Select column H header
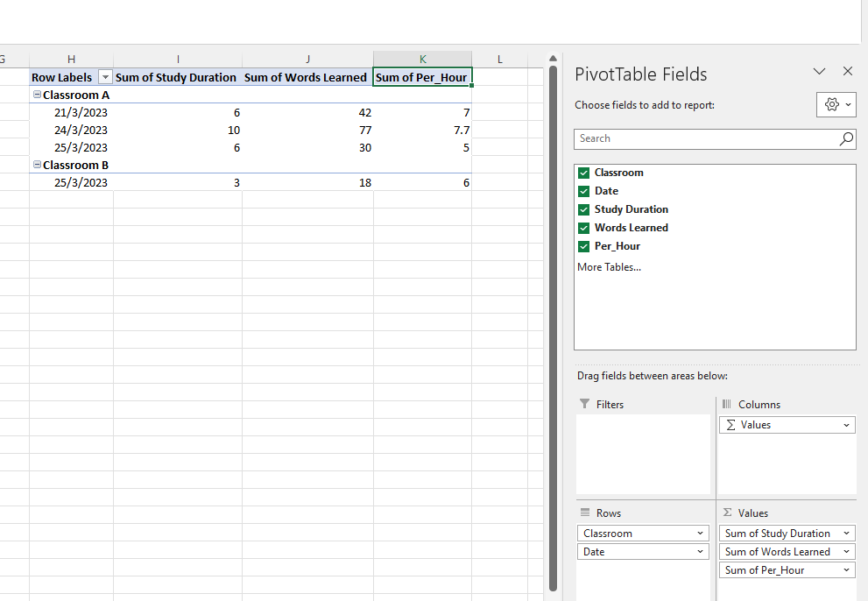Viewport: 868px width, 601px height. [x=72, y=60]
